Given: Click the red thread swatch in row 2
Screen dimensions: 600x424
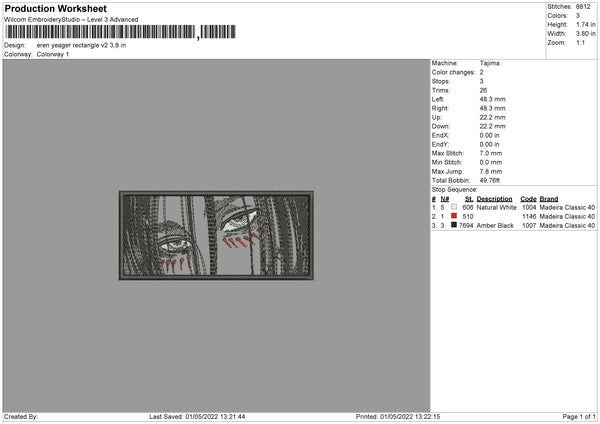Looking at the screenshot, I should [x=454, y=216].
